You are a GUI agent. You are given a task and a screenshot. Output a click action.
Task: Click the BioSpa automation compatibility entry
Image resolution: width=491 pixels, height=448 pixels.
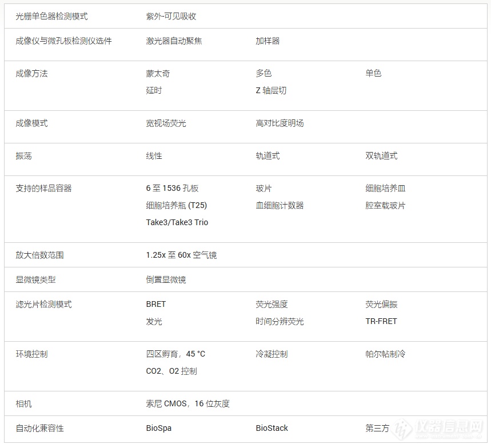pos(158,429)
